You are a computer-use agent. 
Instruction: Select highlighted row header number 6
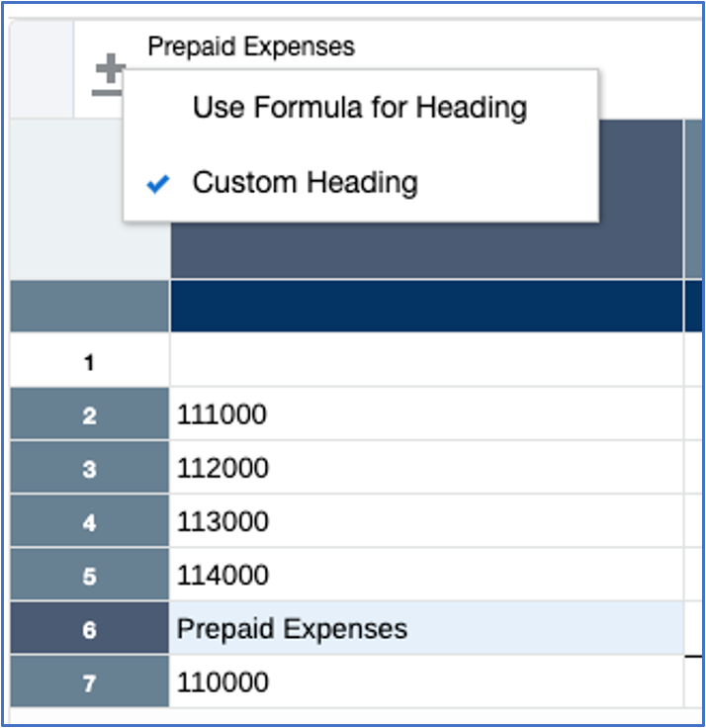pos(89,629)
